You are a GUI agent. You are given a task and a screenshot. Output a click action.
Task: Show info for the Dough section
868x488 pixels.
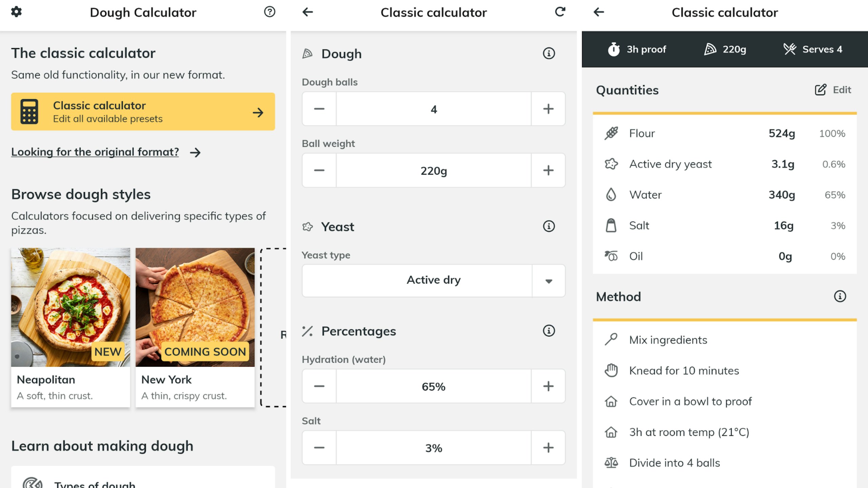coord(549,53)
